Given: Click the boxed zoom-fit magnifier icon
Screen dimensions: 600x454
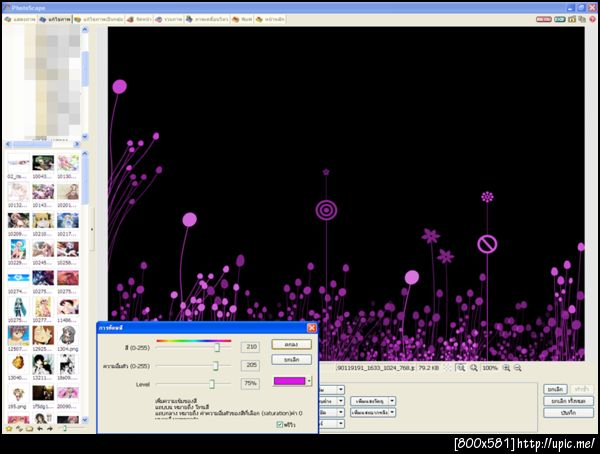Looking at the screenshot, I should (x=461, y=368).
